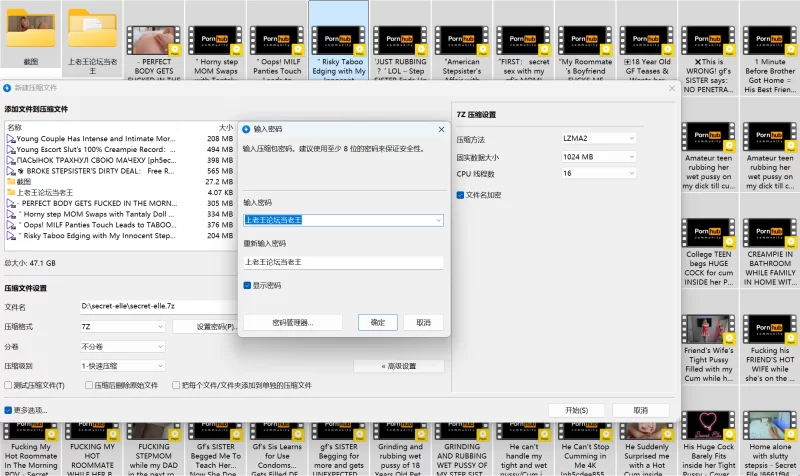Click the 上老王论坛当老王 folder icon in file list

click(11, 192)
